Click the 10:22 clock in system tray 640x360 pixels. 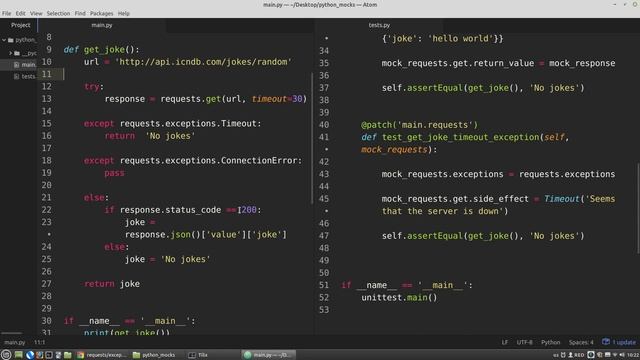[x=633, y=355]
